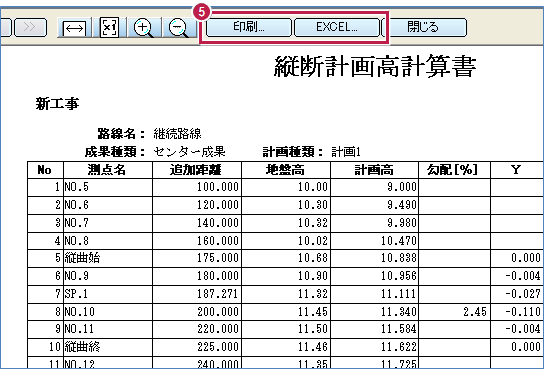The image size is (544, 369).
Task: Select the NO.11 station cell
Action: [x=108, y=329]
